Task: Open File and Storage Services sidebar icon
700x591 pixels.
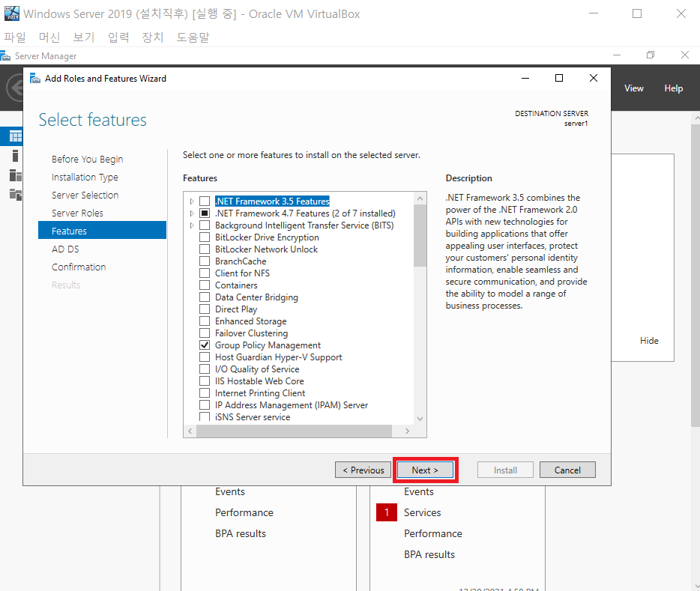Action: (x=15, y=195)
